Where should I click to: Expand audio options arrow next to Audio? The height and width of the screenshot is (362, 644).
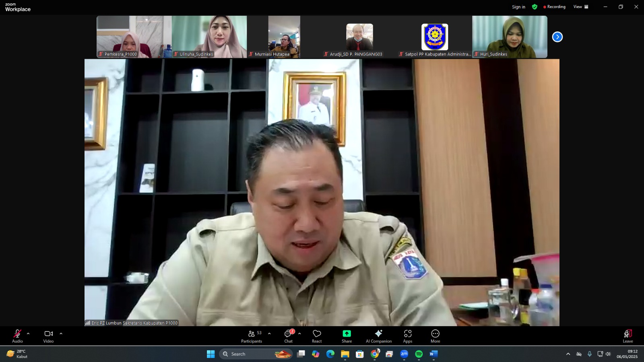click(x=28, y=333)
